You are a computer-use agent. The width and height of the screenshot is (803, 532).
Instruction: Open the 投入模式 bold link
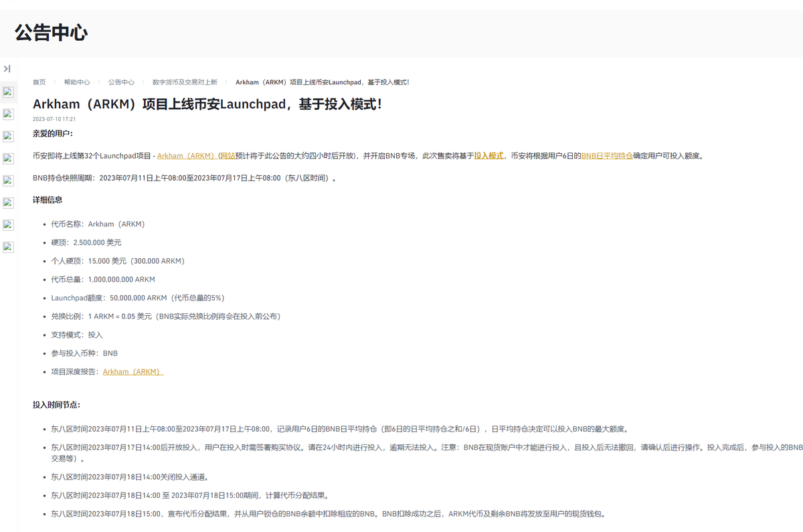click(488, 156)
